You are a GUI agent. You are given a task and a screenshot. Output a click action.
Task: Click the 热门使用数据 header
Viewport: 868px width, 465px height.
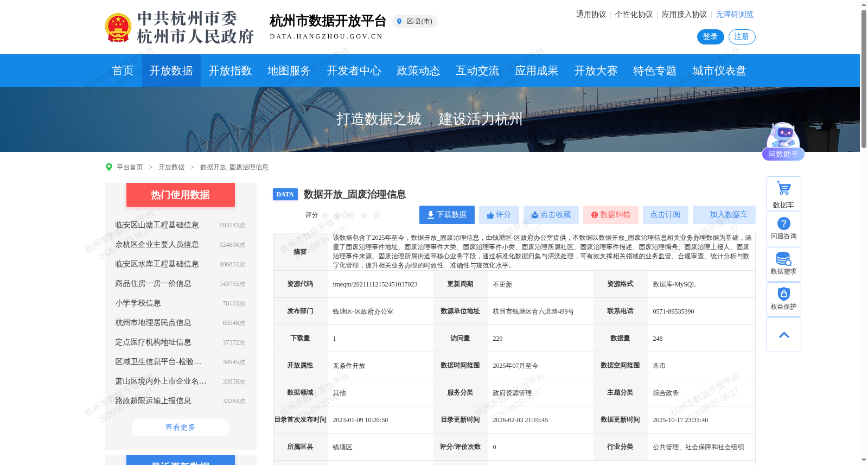point(181,195)
